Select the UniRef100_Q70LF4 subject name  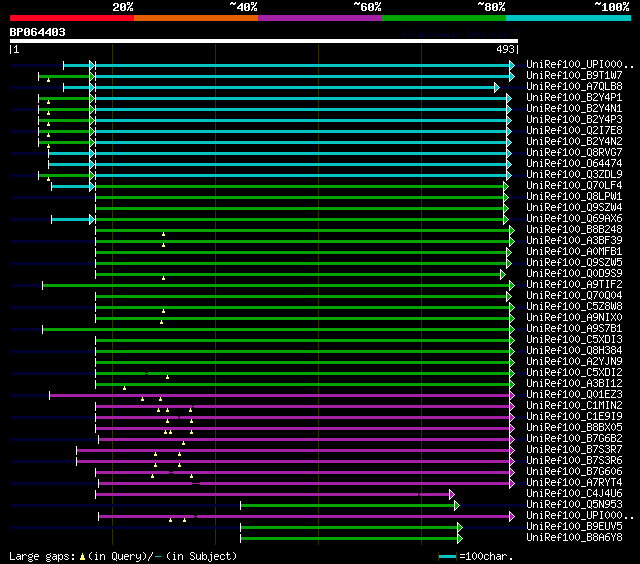click(x=574, y=186)
